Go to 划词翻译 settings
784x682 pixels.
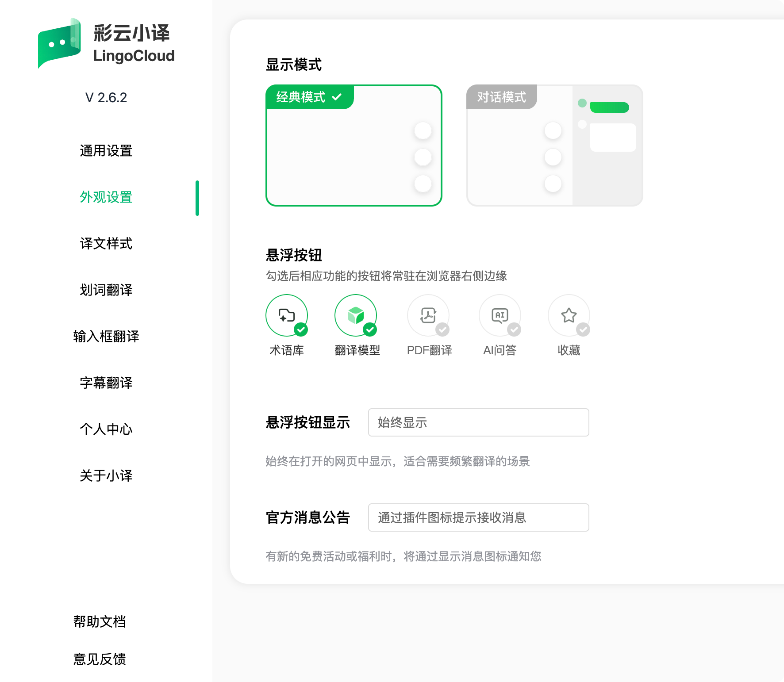106,290
